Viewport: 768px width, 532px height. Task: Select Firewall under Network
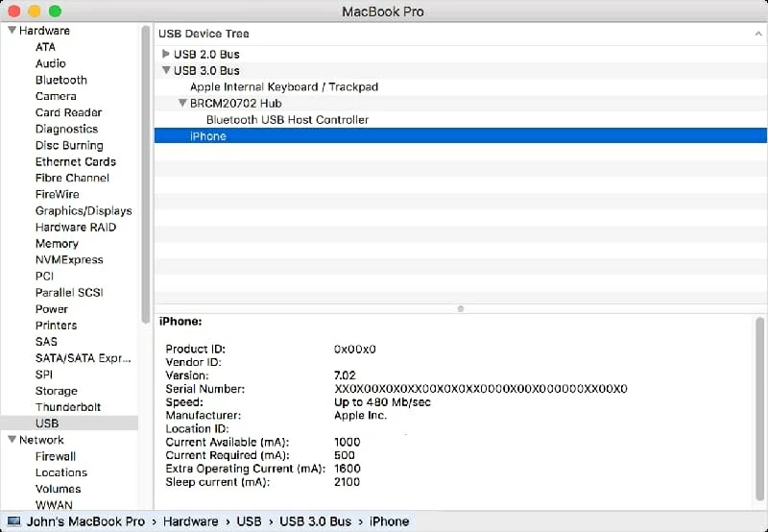tap(55, 456)
